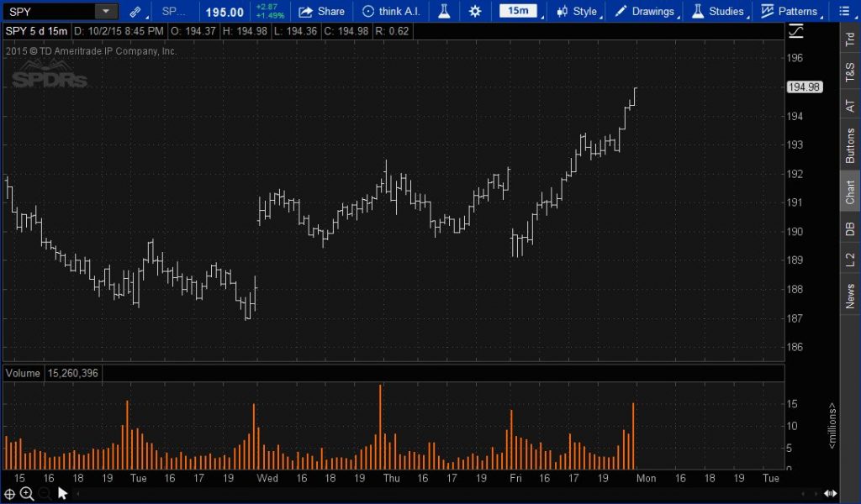Click the Mon label on the time axis
This screenshot has height=504, width=861.
pyautogui.click(x=647, y=478)
